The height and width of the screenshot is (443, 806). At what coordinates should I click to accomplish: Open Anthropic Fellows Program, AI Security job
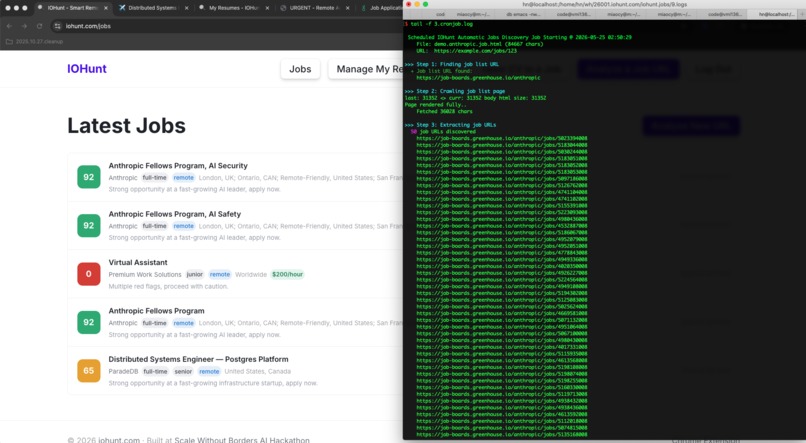coord(178,165)
